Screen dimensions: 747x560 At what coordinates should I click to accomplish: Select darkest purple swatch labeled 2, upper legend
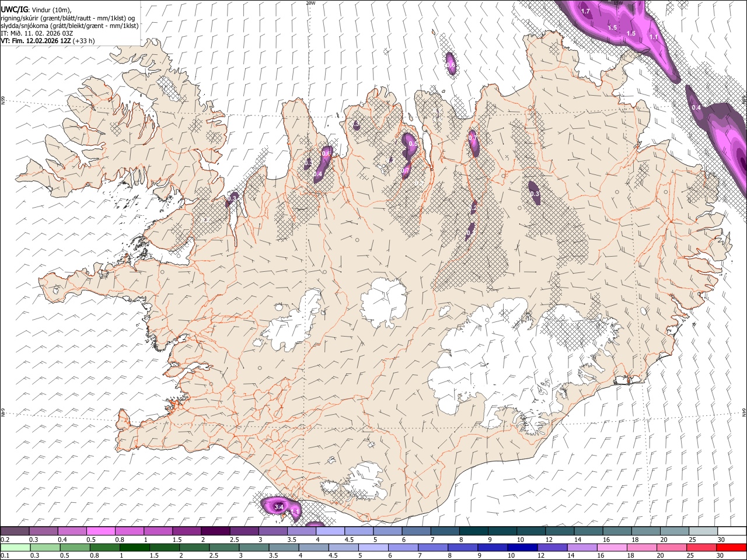pos(215,531)
